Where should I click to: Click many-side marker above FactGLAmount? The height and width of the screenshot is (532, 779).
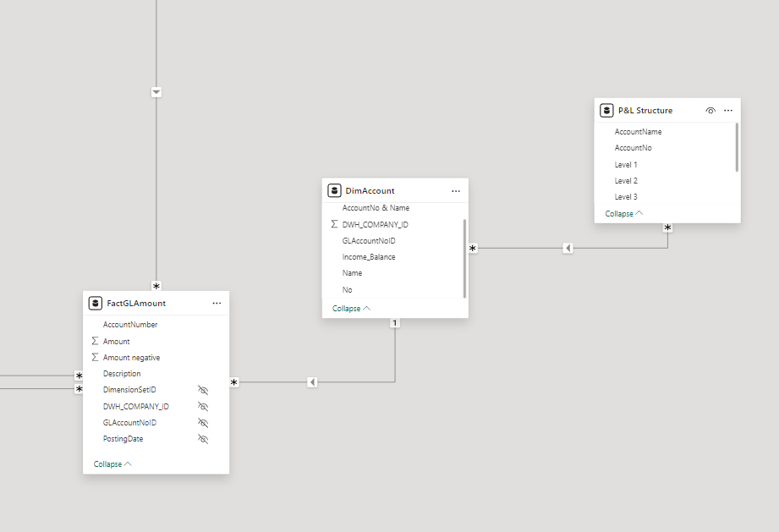tap(156, 286)
